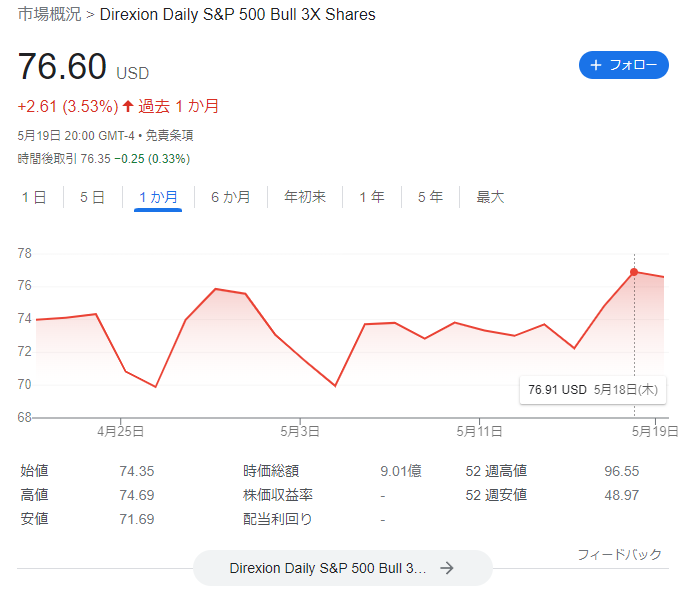Click the red data point on the chart

point(634,272)
